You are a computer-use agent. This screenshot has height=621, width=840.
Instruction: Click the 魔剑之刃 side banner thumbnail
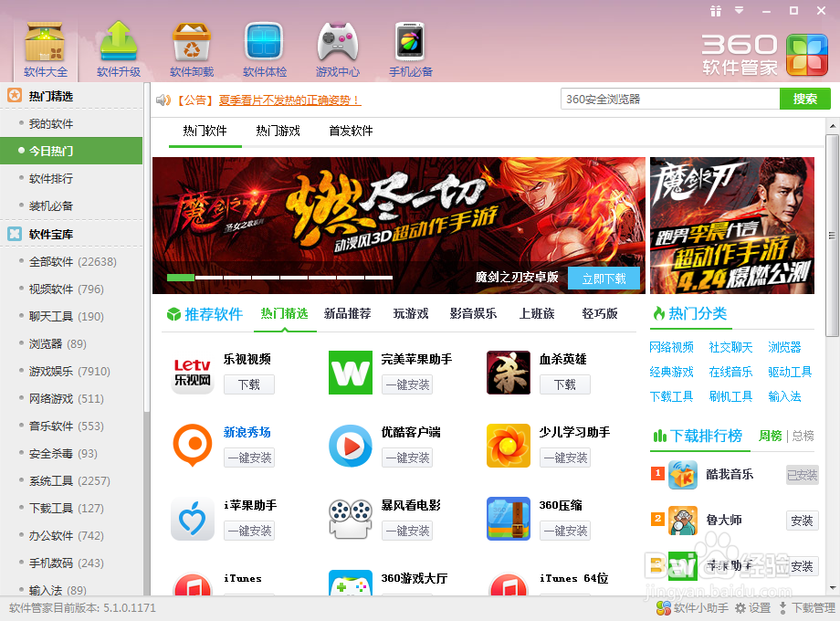coord(731,226)
